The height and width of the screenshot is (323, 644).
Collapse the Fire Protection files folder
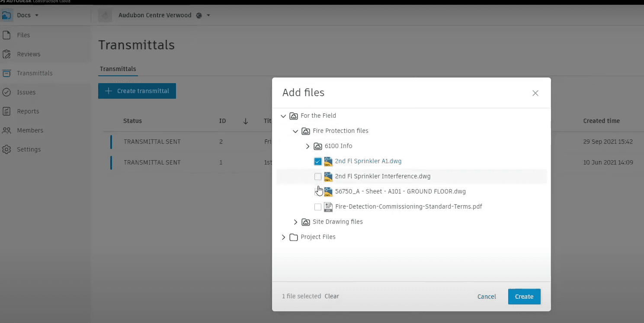295,131
